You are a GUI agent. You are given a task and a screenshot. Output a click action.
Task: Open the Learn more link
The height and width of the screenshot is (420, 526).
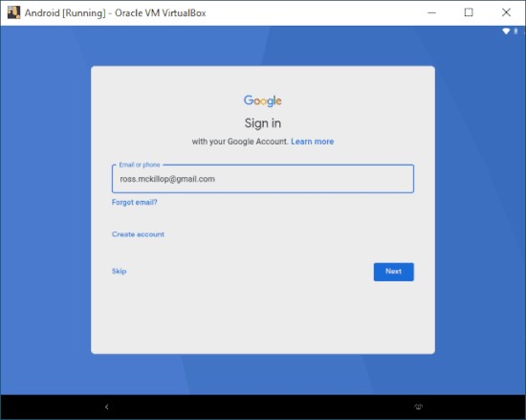point(313,142)
